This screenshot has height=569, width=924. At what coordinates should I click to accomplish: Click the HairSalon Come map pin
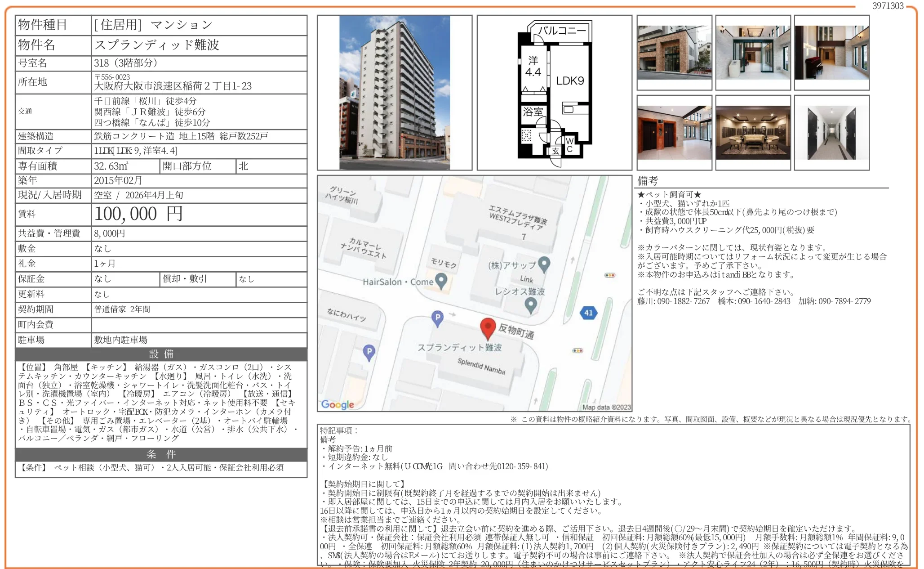point(441,281)
